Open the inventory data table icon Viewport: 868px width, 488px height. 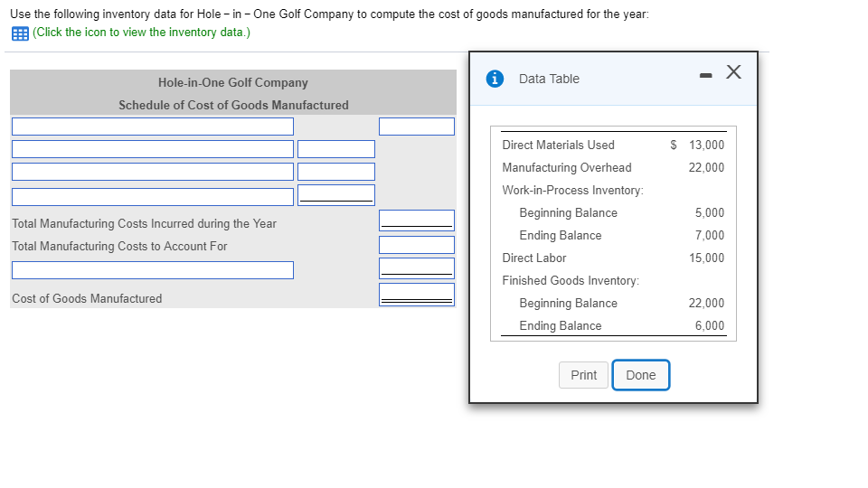20,33
